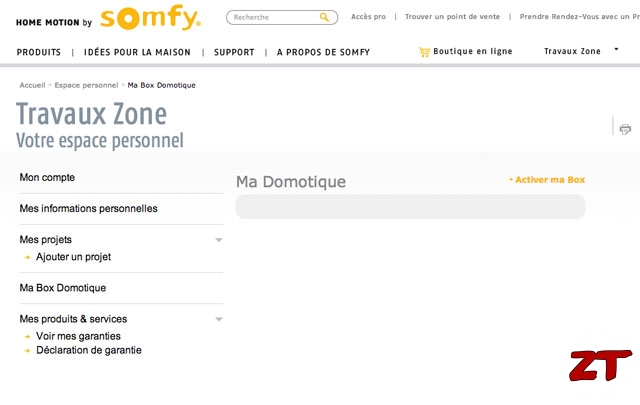640x405 pixels.
Task: Go to Espace personnel breadcrumb
Action: click(86, 85)
